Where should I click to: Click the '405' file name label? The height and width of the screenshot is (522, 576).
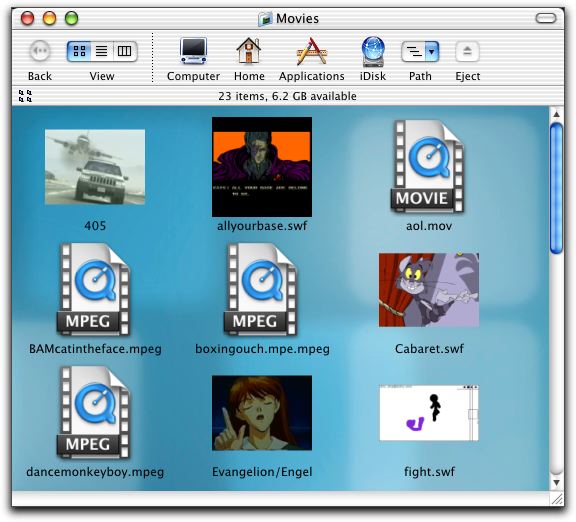coord(95,226)
